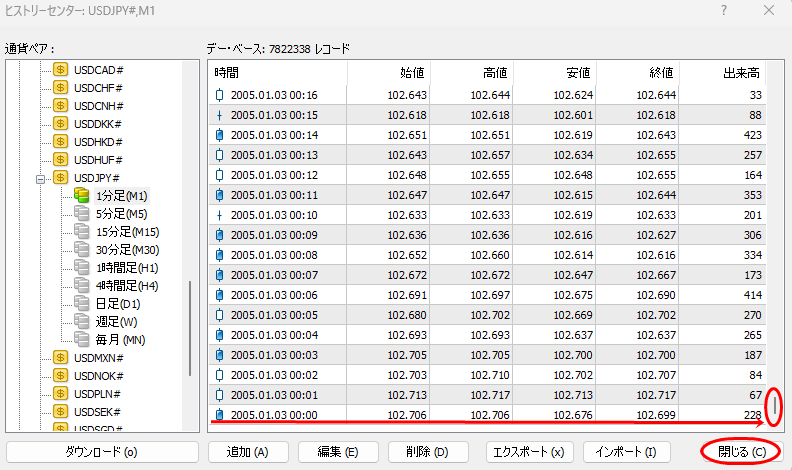Click the 日足(D1) timeframe icon

coord(82,304)
